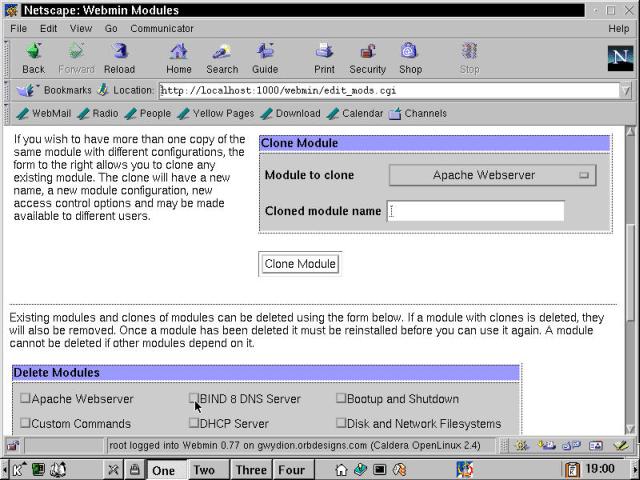The height and width of the screenshot is (480, 640).
Task: Follow the Yellow Pages link
Action: coord(216,114)
